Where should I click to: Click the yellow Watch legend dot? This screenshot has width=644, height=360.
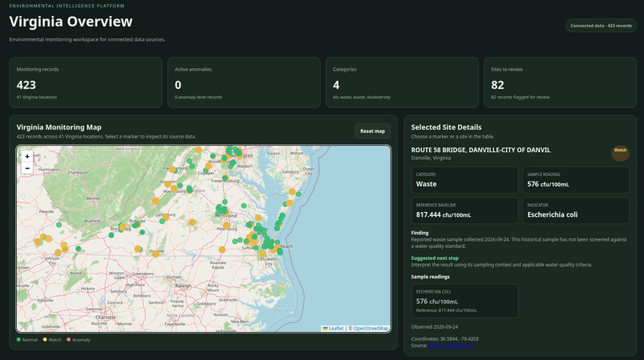(45, 339)
